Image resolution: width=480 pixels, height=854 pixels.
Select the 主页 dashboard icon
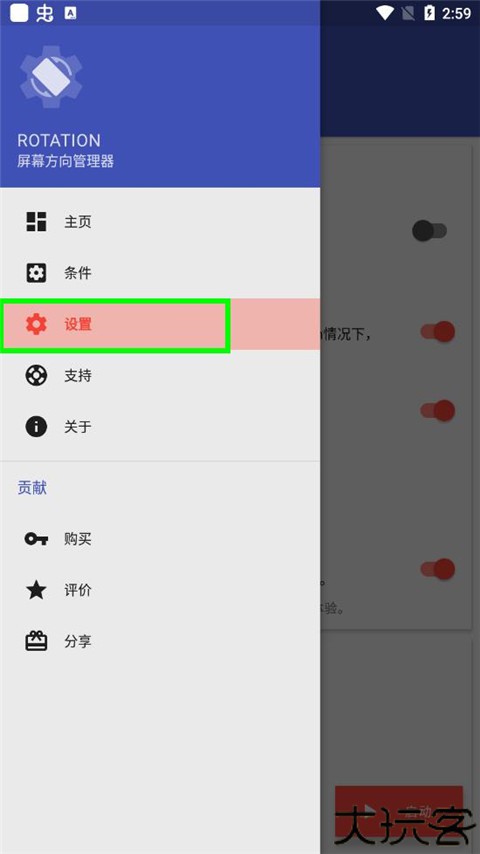click(x=37, y=222)
